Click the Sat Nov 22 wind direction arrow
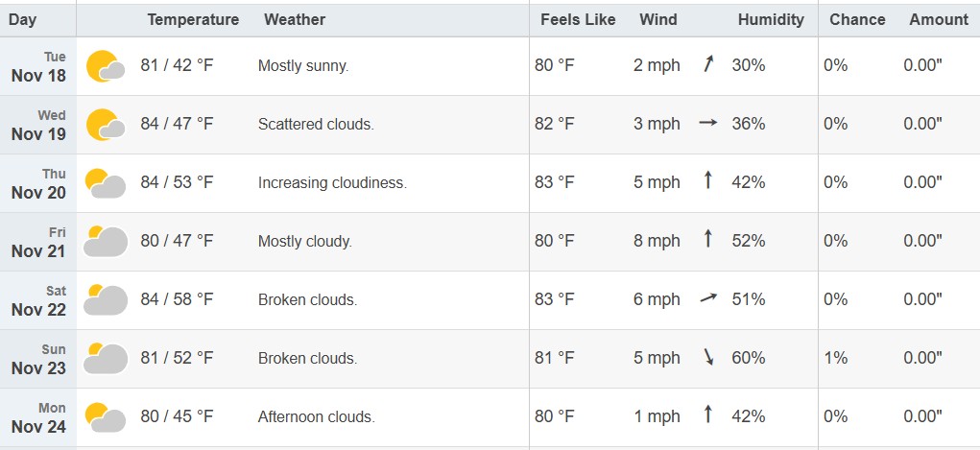This screenshot has height=450, width=980. [709, 299]
